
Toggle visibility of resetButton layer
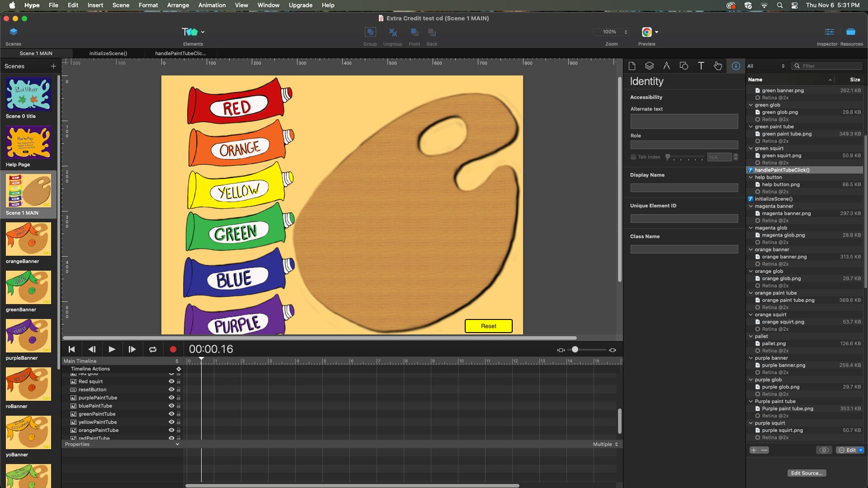[x=171, y=389]
